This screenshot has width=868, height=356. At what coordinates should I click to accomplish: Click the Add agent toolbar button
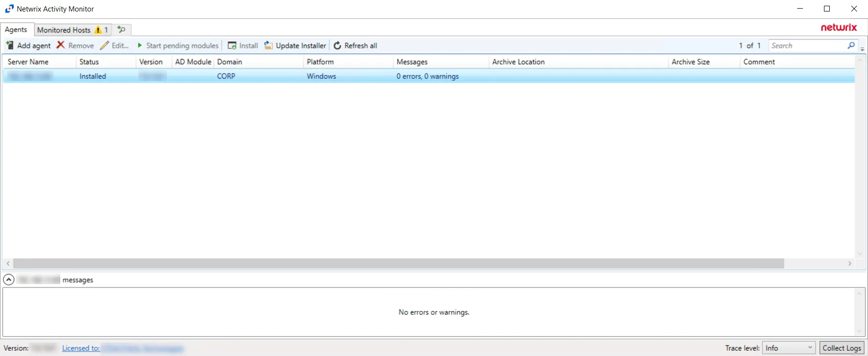[x=28, y=46]
